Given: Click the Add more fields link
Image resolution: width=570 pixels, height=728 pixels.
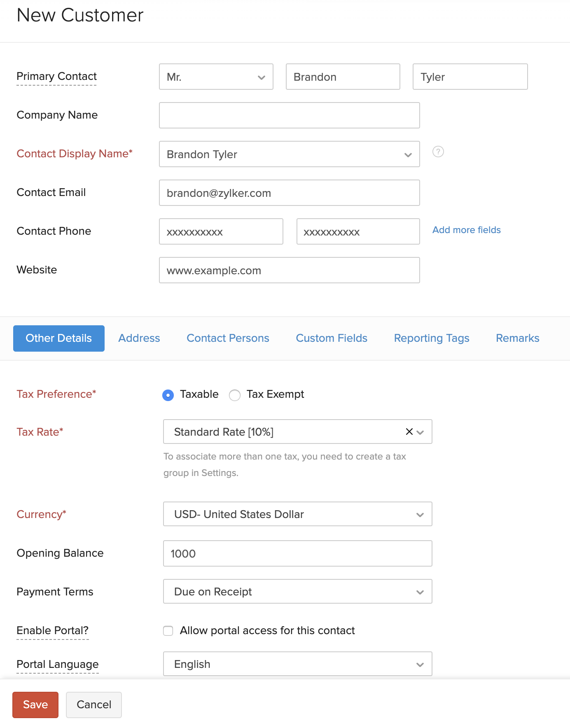Looking at the screenshot, I should (466, 230).
